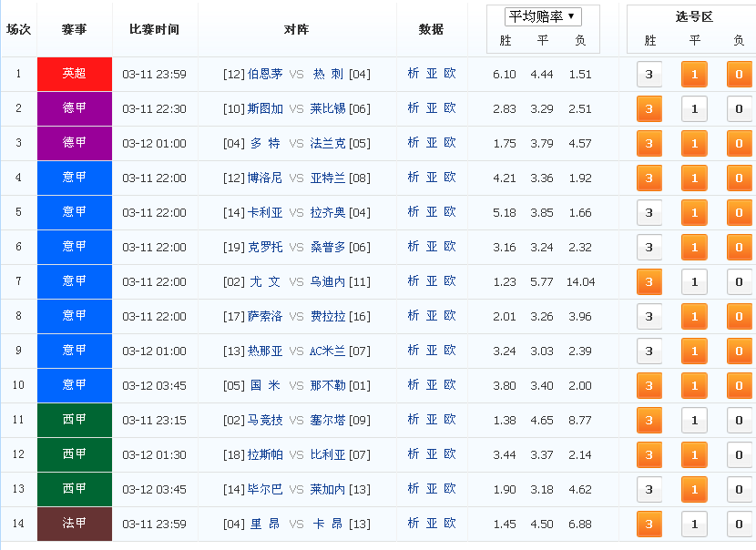
Task: Toggle win (3) selection for match 1
Action: click(649, 75)
